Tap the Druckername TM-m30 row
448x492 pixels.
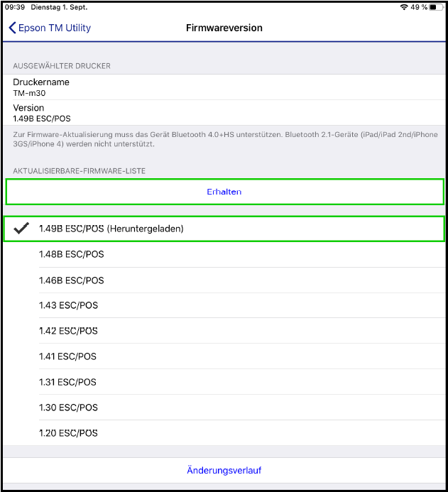224,87
